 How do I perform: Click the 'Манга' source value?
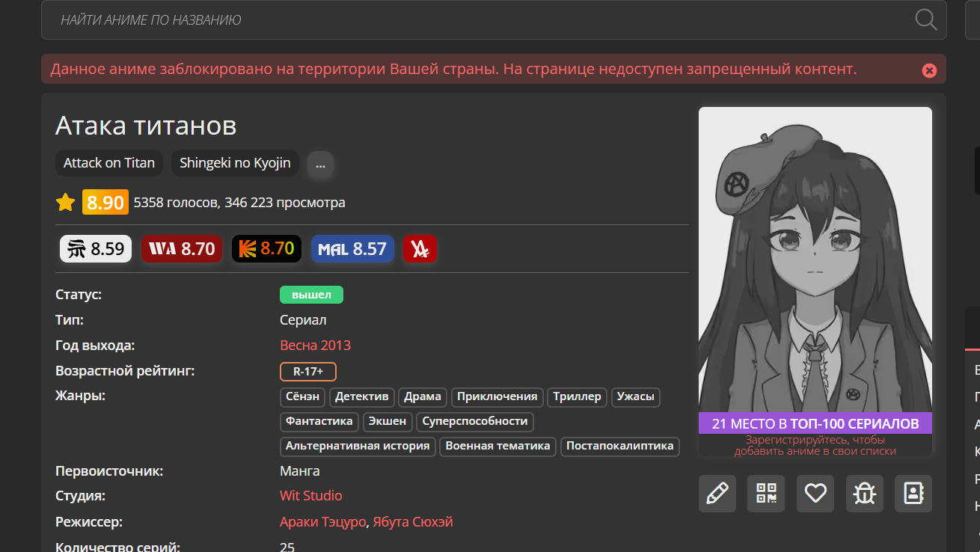pos(300,471)
